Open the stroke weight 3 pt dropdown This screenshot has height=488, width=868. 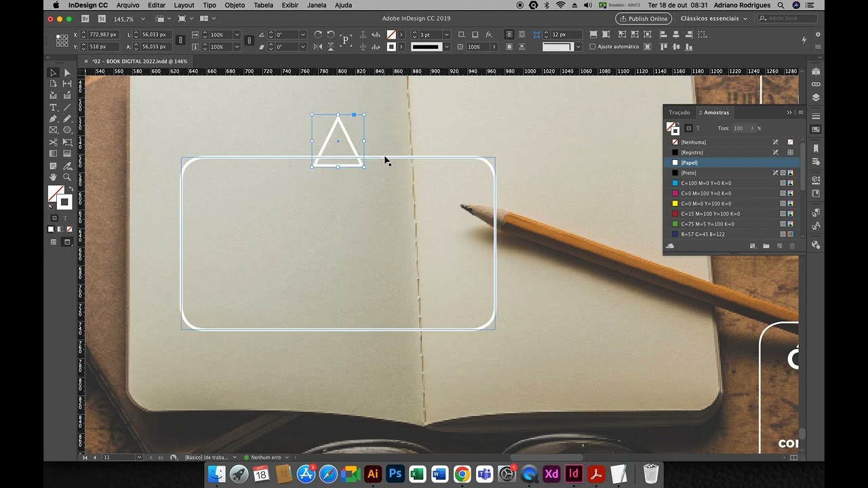point(446,35)
